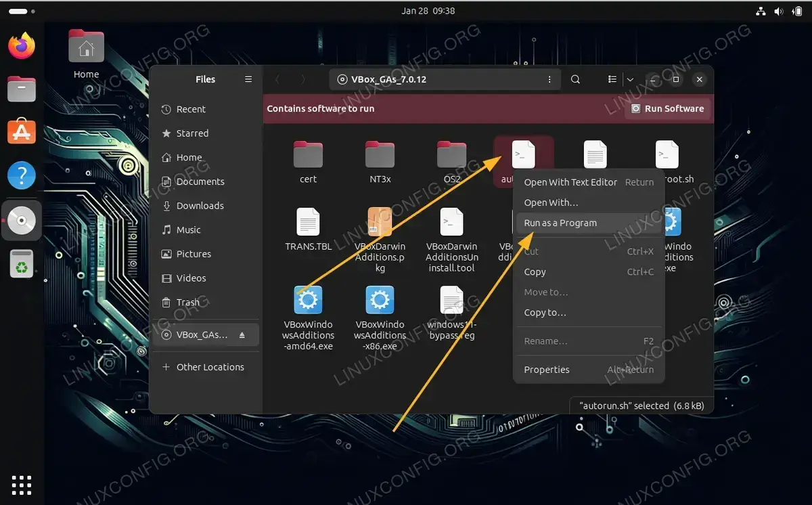Viewport: 812px width, 505px height.
Task: Open Pictures in the sidebar
Action: pos(206,254)
